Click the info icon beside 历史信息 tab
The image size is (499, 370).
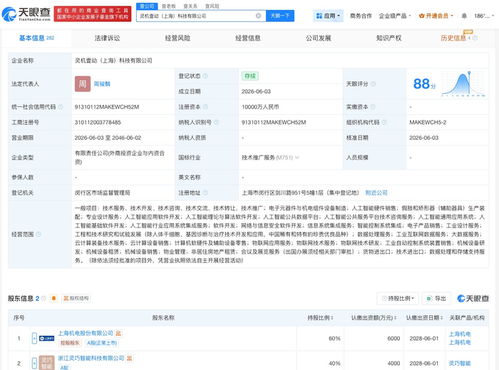[x=475, y=38]
